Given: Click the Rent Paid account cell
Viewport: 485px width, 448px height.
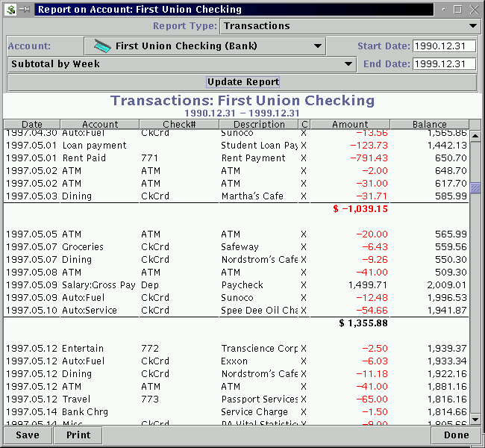Looking at the screenshot, I should 84,158.
